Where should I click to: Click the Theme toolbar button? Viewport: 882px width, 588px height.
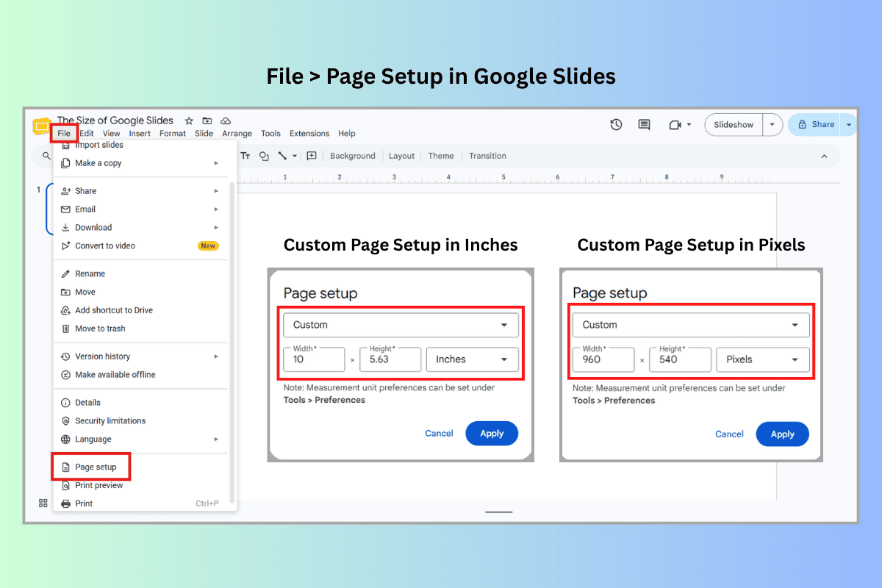click(x=441, y=156)
